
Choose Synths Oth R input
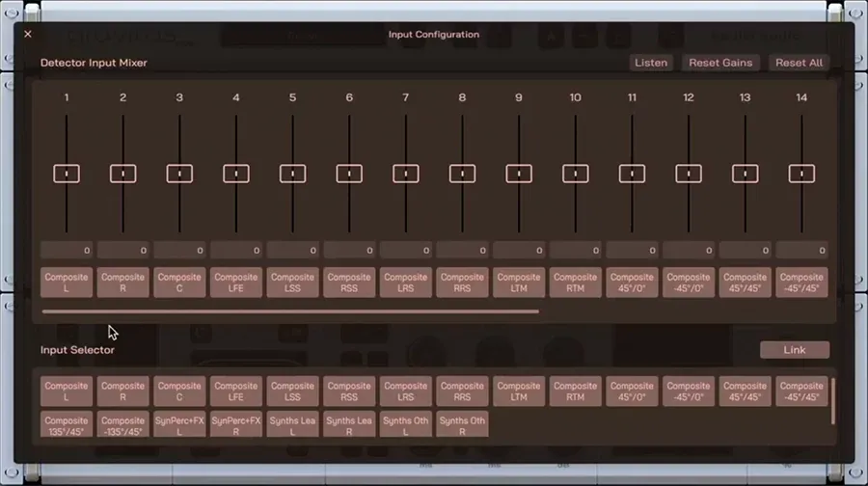coord(462,424)
